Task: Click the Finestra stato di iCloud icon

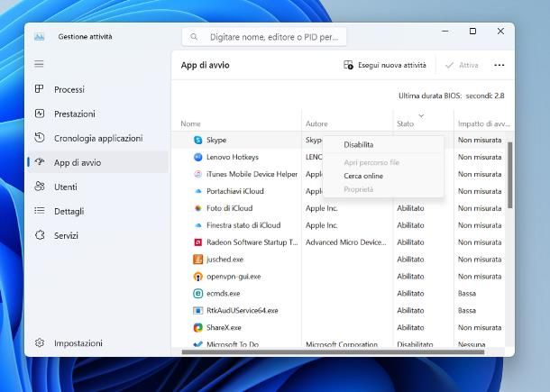Action: coord(197,225)
